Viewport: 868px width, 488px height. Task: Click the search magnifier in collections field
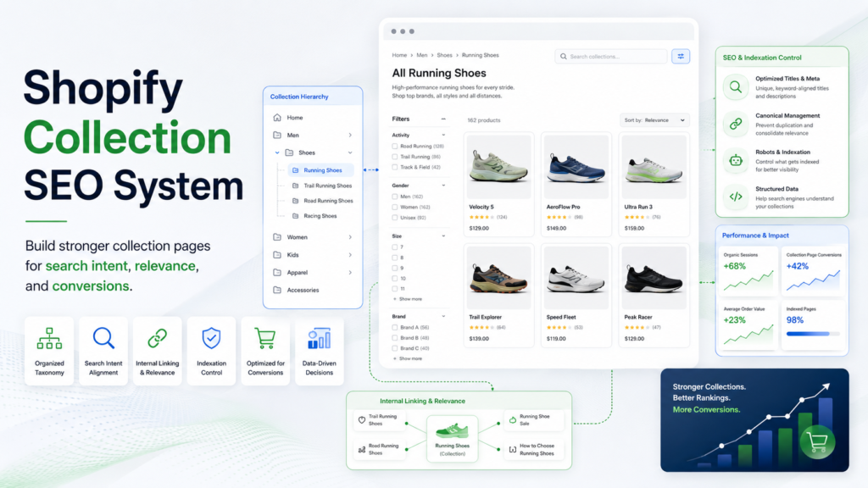[564, 57]
